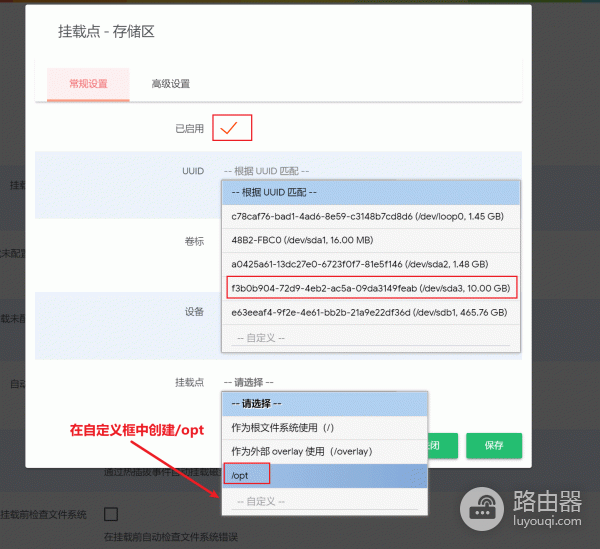The image size is (600, 549).
Task: Select the /dev/sdb1 465.76 GB UUID
Action: tap(371, 313)
